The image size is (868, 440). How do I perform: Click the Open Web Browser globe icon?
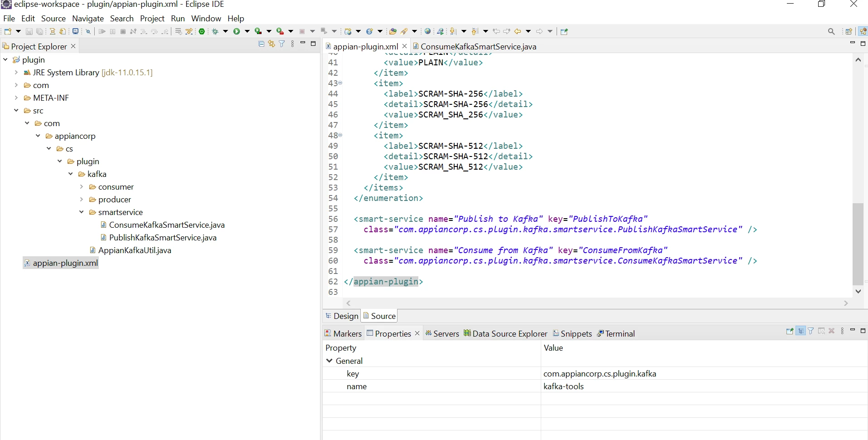(x=427, y=31)
